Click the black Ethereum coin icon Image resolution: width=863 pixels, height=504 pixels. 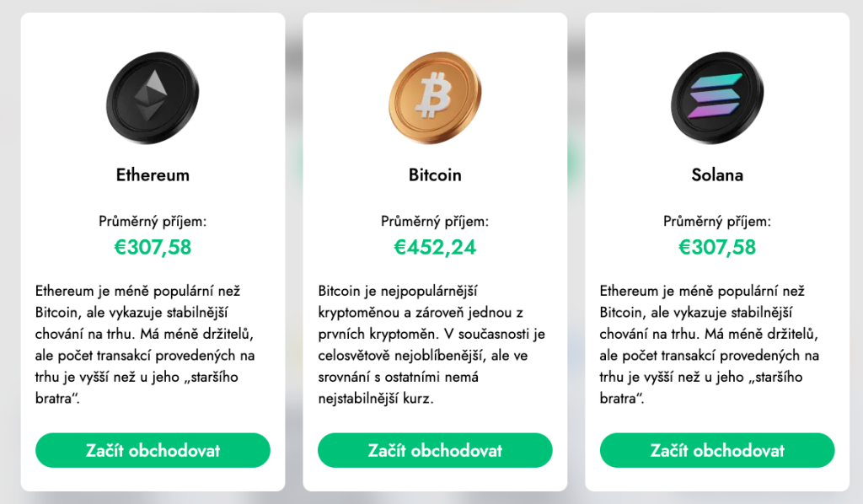click(153, 96)
